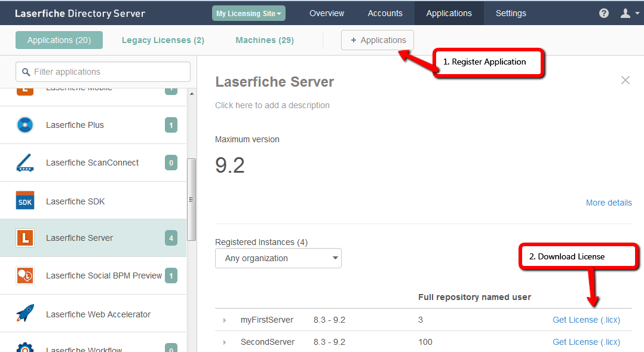Click the Filter applications input field

pos(103,72)
